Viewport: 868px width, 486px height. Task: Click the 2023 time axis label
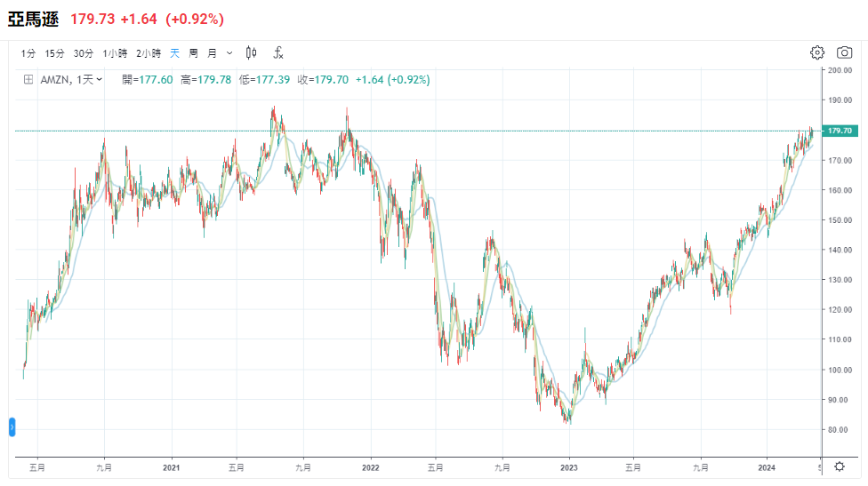point(568,467)
